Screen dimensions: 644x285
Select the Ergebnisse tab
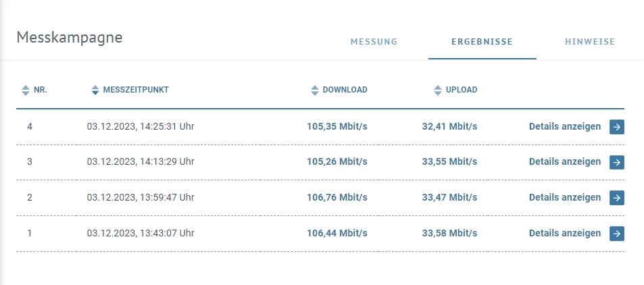click(482, 42)
